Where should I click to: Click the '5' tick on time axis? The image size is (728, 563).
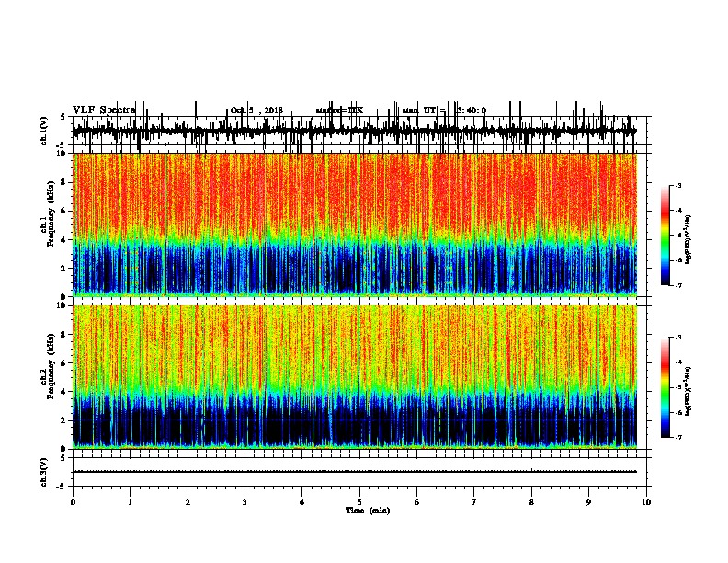[x=359, y=502]
